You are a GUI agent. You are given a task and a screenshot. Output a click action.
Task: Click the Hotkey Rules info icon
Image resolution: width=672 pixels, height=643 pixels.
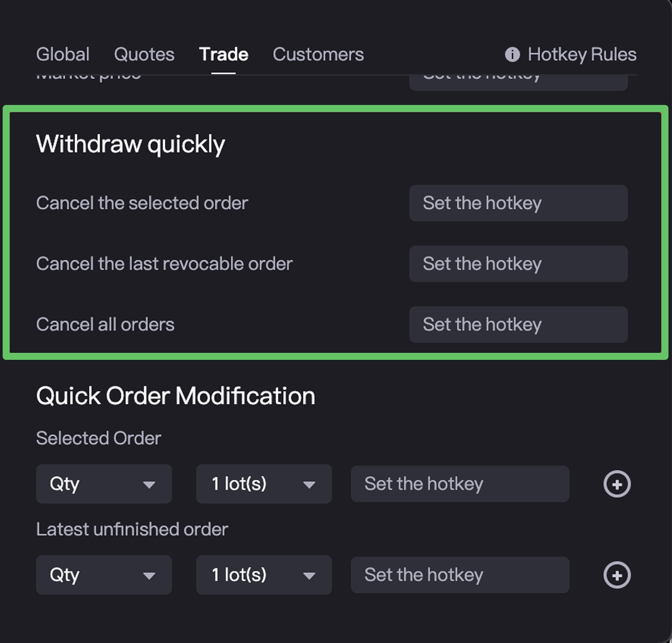(x=512, y=55)
